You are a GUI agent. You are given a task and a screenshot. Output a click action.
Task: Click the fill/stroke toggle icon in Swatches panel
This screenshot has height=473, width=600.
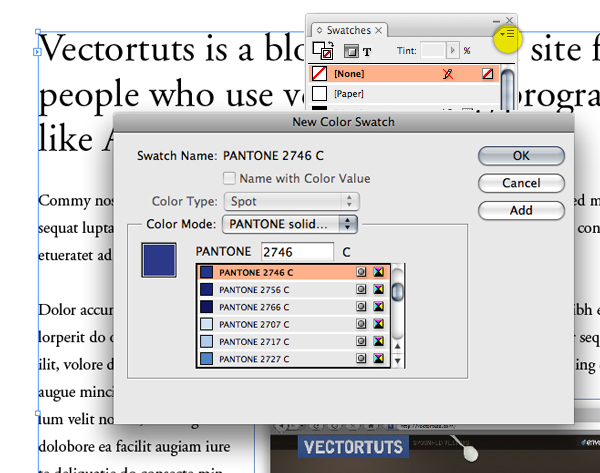pyautogui.click(x=323, y=51)
